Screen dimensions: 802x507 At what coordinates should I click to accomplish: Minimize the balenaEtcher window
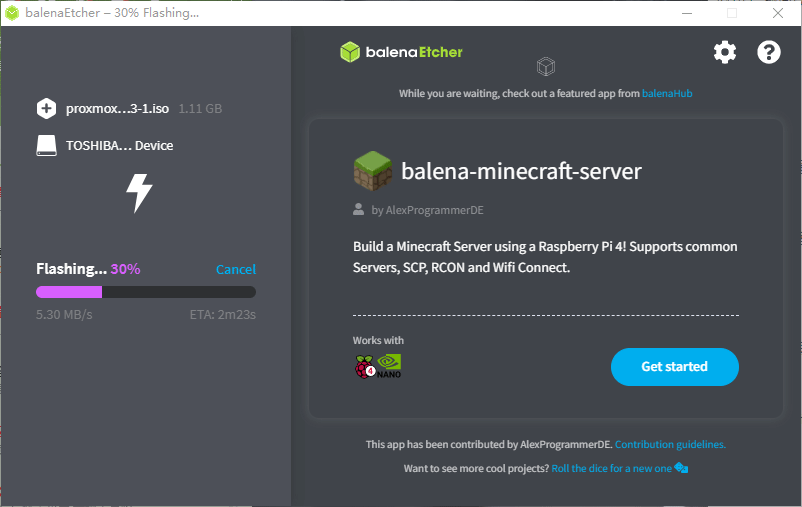(687, 13)
